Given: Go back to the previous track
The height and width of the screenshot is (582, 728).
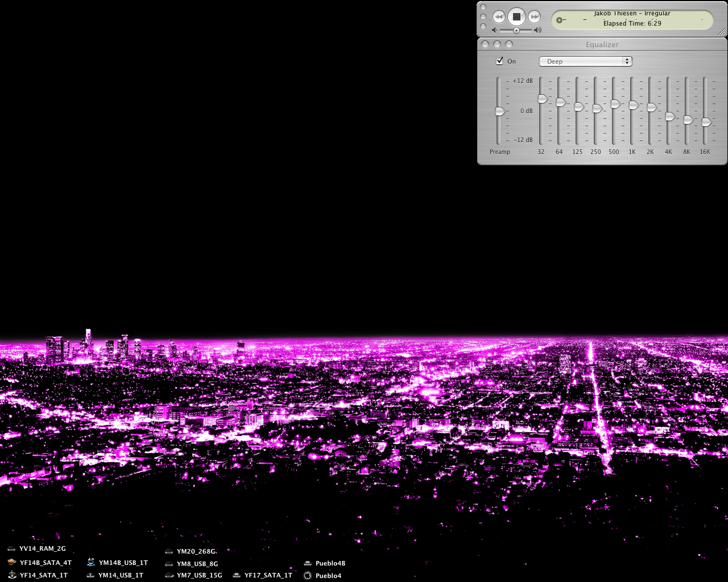Looking at the screenshot, I should tap(499, 17).
